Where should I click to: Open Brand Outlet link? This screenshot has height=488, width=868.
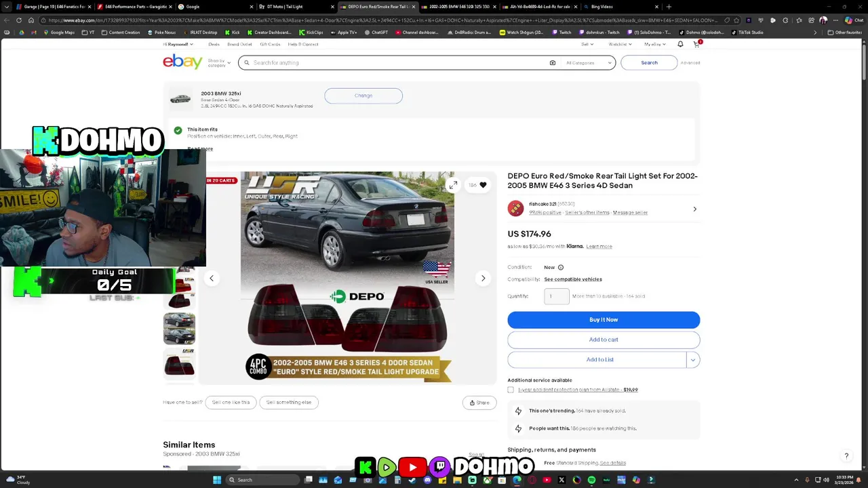point(239,44)
